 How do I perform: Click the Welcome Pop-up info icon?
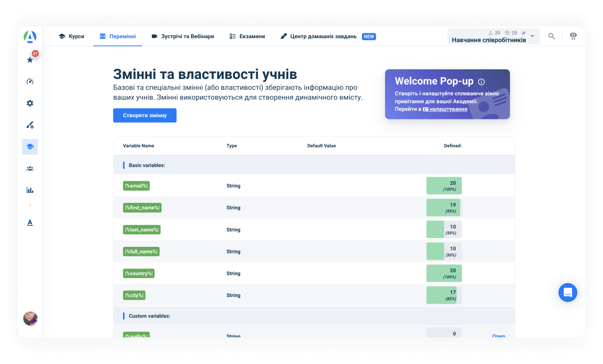click(481, 82)
